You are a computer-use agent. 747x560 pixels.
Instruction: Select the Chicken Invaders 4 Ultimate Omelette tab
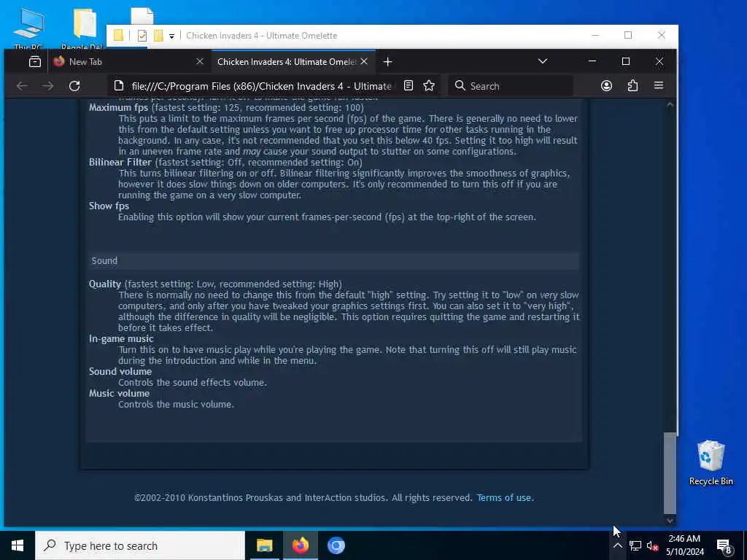[286, 61]
